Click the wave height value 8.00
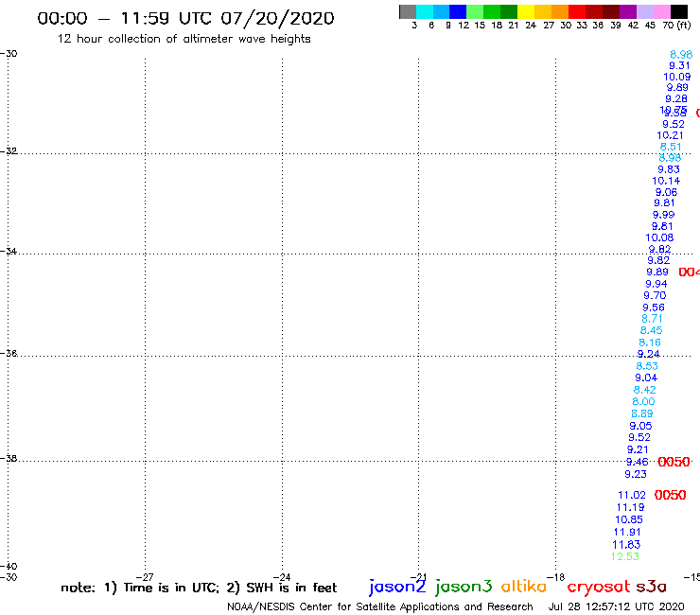 [x=643, y=401]
